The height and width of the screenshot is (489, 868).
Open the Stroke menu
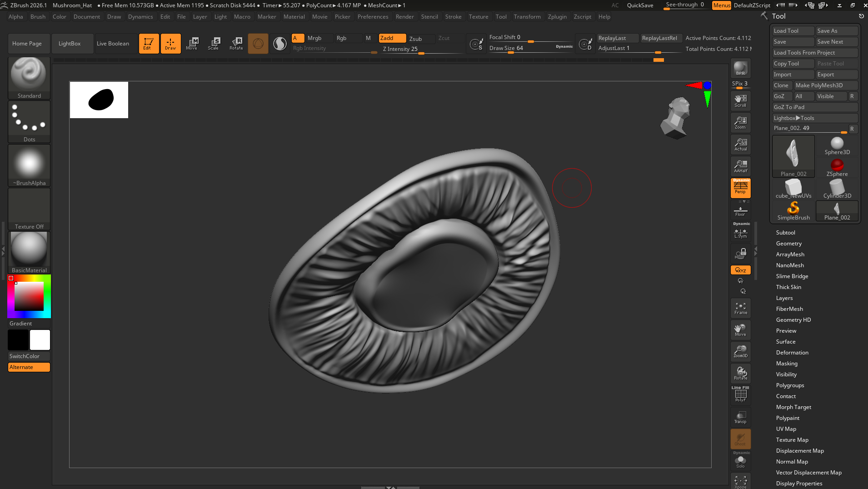coord(453,17)
